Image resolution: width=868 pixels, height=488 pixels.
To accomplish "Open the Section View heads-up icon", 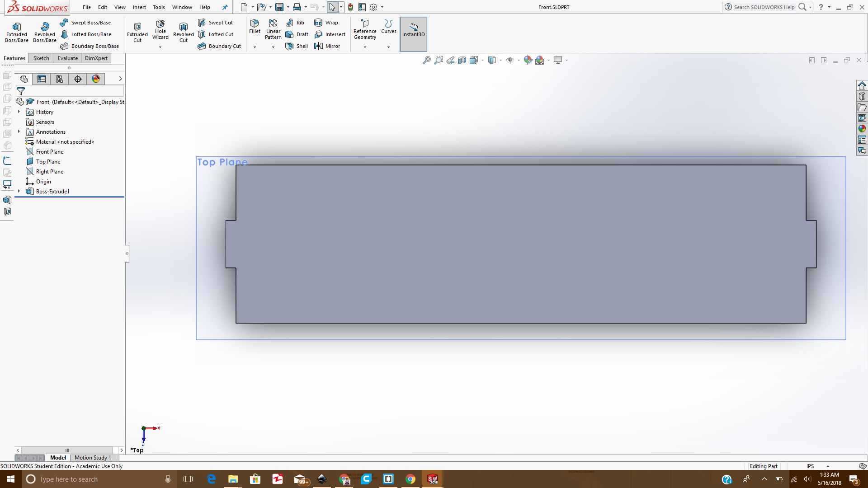I will (462, 60).
